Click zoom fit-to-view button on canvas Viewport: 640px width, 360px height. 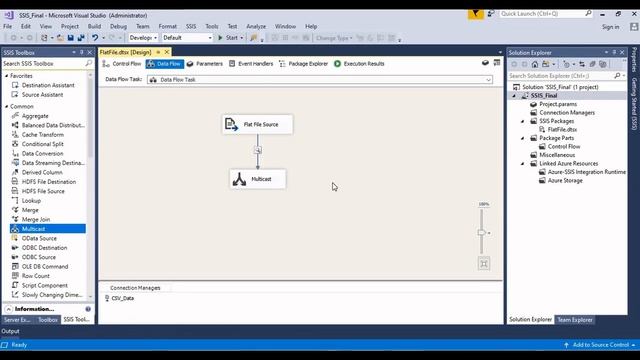pyautogui.click(x=484, y=264)
